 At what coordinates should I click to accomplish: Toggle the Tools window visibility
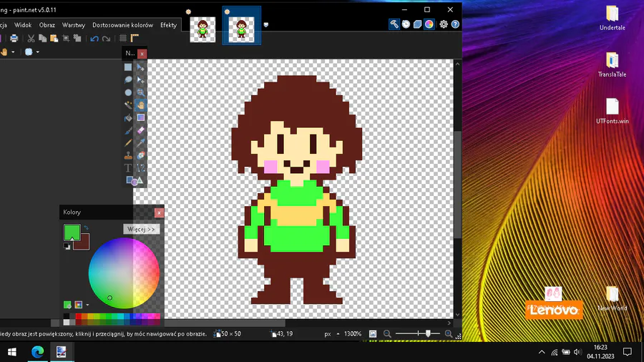point(394,24)
